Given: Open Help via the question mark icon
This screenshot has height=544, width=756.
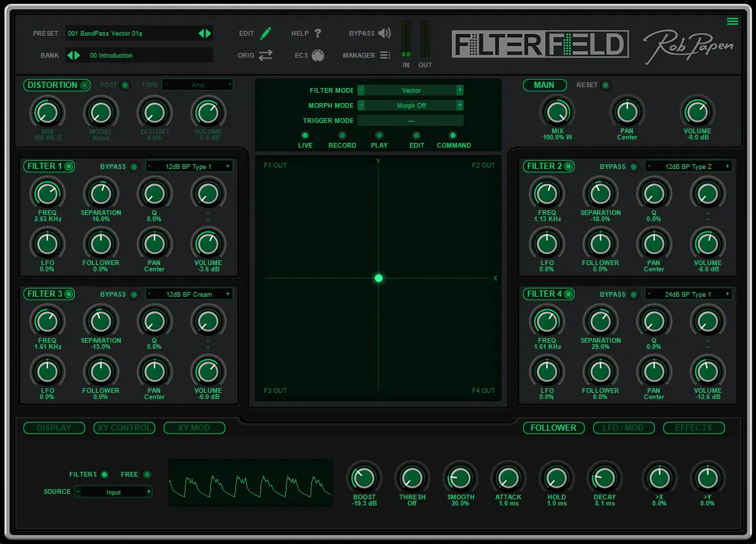Looking at the screenshot, I should tap(318, 33).
